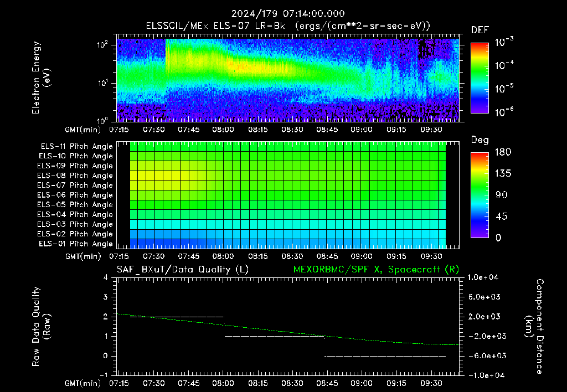Click the 10^-3 label on DEF scale

coord(504,42)
